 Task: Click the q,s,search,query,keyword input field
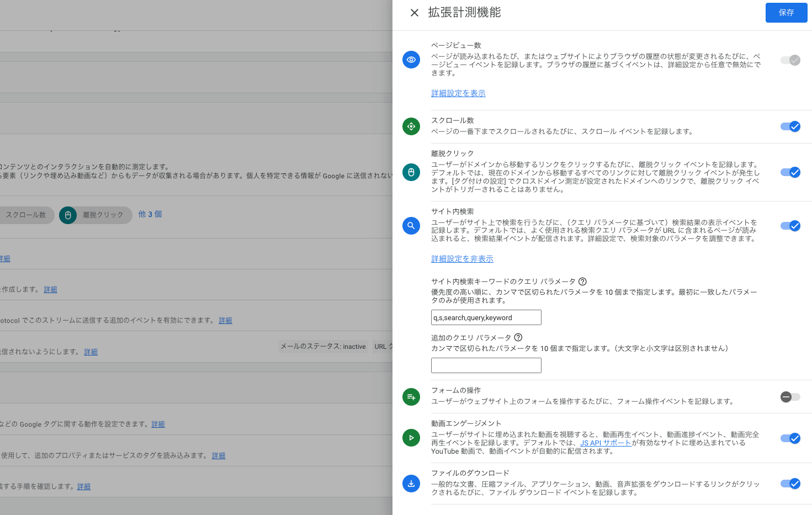pos(486,317)
